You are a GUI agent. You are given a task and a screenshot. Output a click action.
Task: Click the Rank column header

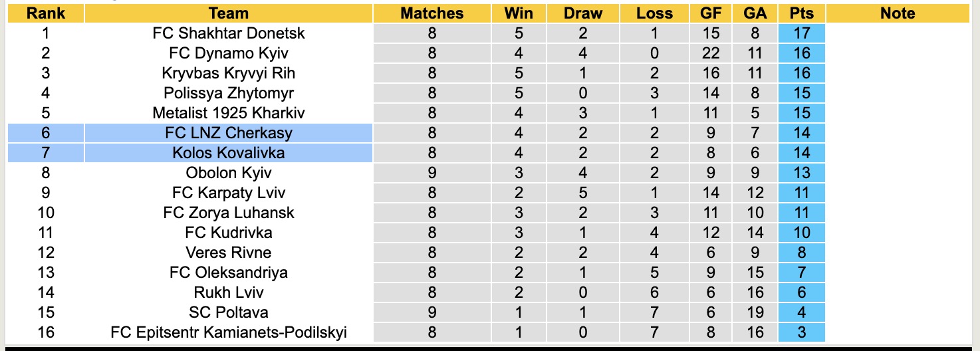[x=45, y=13]
